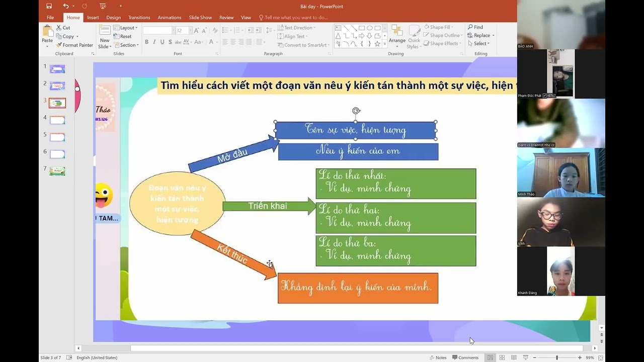Viewport: 644px width, 362px height.
Task: Add a New Slide
Action: (105, 37)
